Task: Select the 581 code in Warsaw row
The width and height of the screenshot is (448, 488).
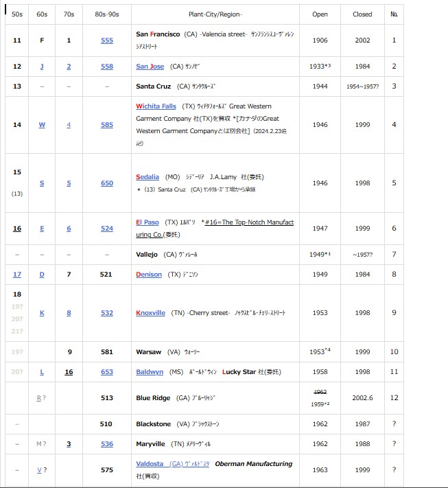Action: point(107,352)
